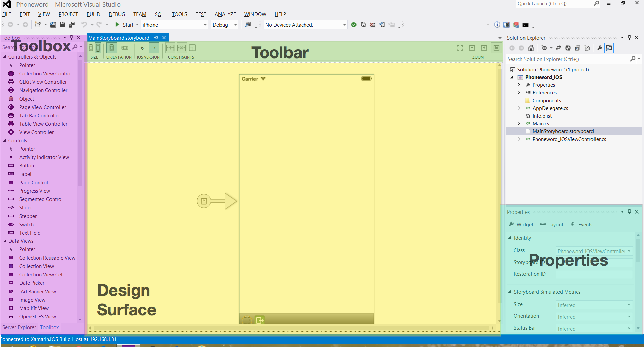Screen dimensions: 644x347
Task: Expand the References node in Solution Explorer
Action: pos(519,93)
